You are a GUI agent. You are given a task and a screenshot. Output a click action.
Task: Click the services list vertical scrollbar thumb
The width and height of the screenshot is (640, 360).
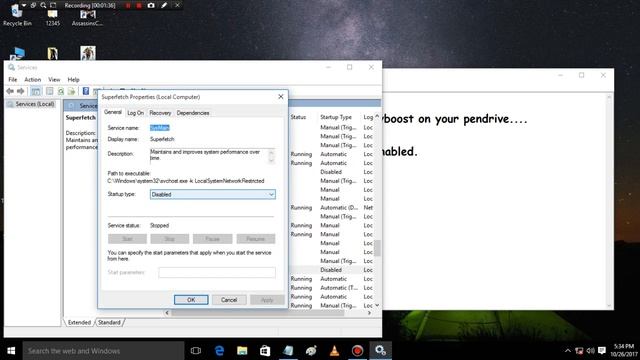377,248
